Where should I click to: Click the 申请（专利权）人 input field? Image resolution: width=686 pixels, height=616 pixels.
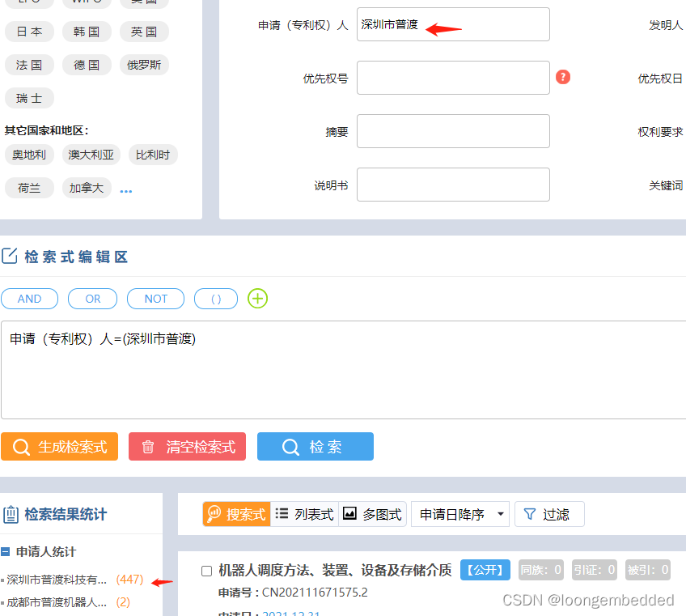pyautogui.click(x=453, y=24)
